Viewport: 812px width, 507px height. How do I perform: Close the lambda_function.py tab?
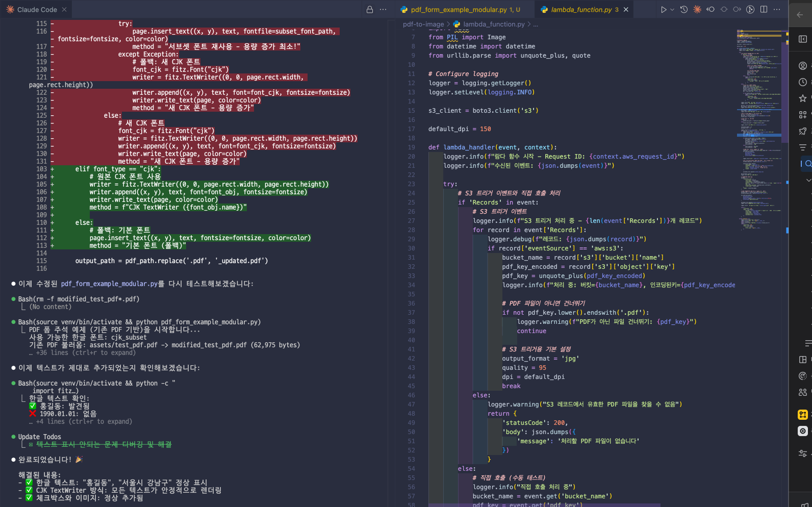[626, 10]
